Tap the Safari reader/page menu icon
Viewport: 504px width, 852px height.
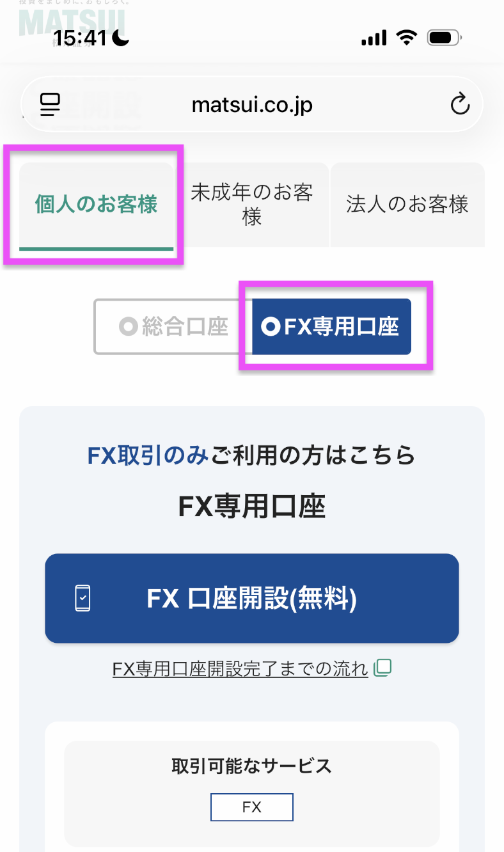click(50, 104)
